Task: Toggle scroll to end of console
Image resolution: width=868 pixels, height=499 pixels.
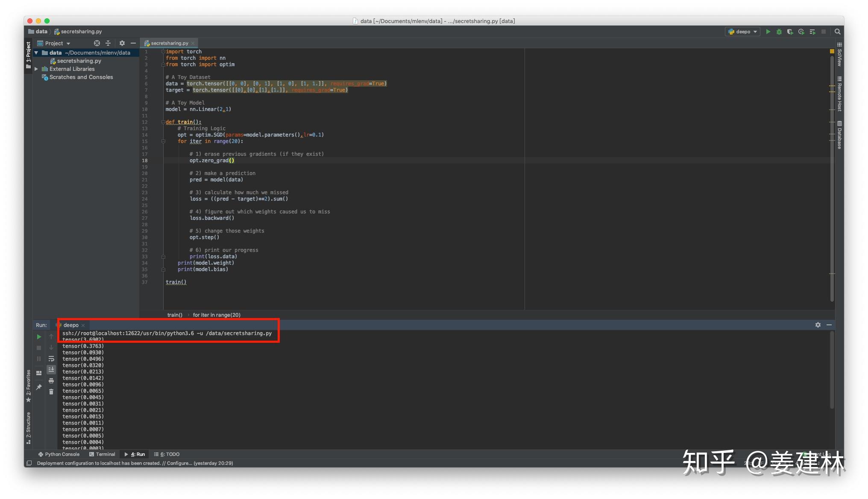Action: (x=51, y=369)
